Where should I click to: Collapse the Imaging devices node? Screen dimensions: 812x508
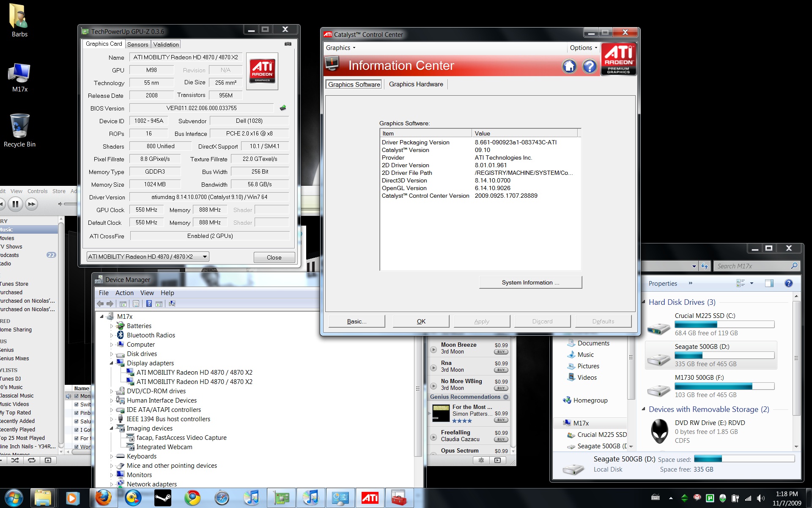tap(112, 428)
